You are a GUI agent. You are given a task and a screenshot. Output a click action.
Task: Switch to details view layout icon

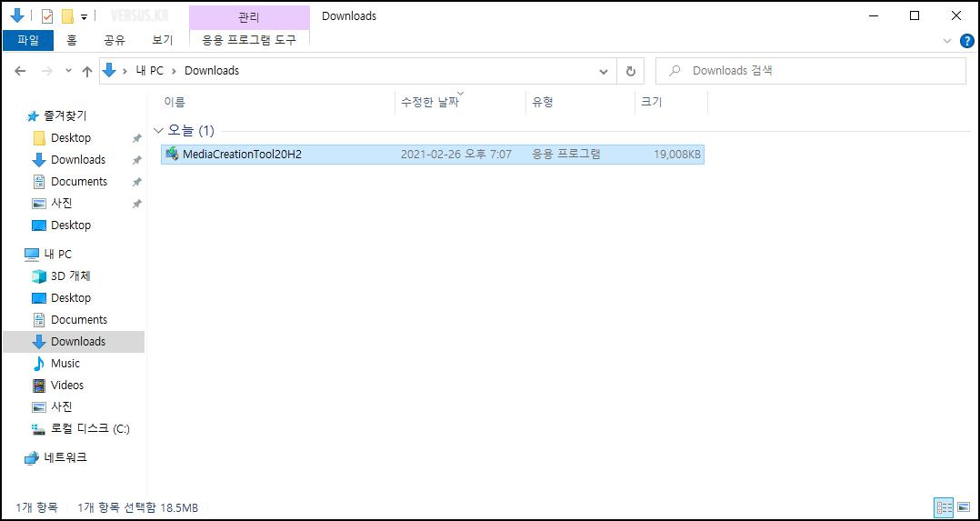click(944, 506)
